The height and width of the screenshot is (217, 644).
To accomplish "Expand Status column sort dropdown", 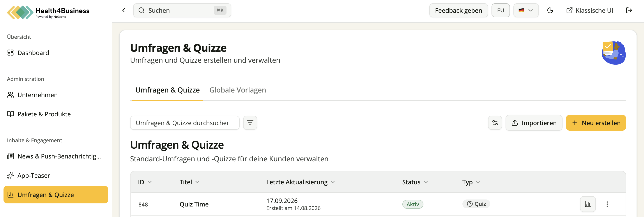I will pyautogui.click(x=426, y=182).
